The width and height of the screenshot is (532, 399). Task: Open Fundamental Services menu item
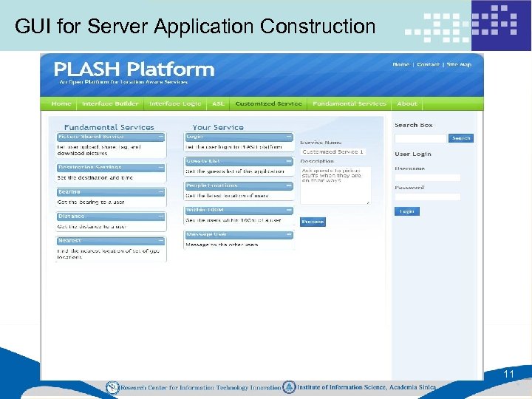[x=349, y=104]
